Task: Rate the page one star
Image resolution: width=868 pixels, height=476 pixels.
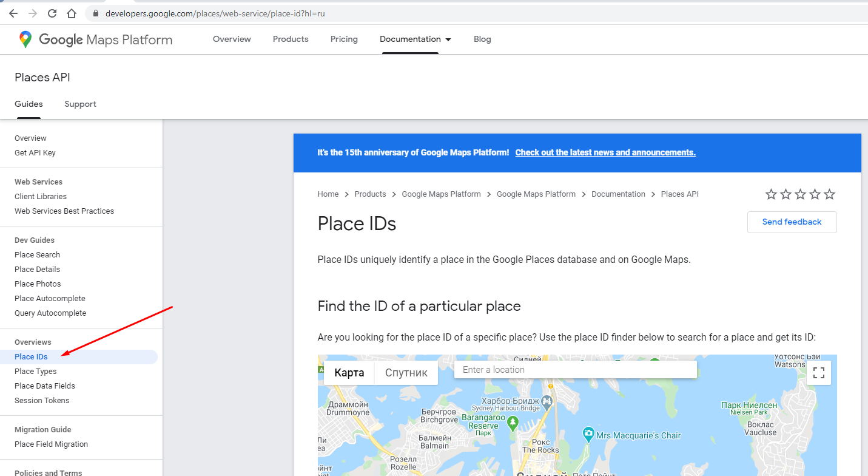Action: tap(771, 194)
